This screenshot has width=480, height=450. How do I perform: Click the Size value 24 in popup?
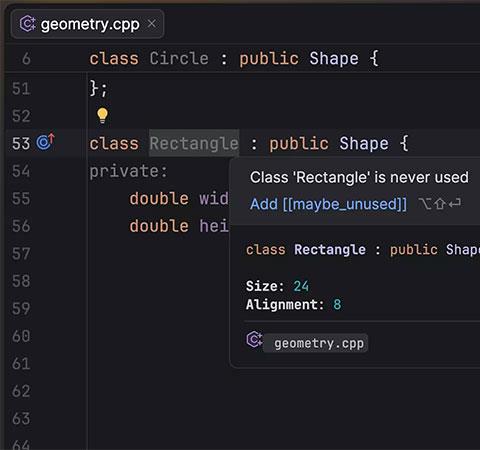(x=301, y=286)
